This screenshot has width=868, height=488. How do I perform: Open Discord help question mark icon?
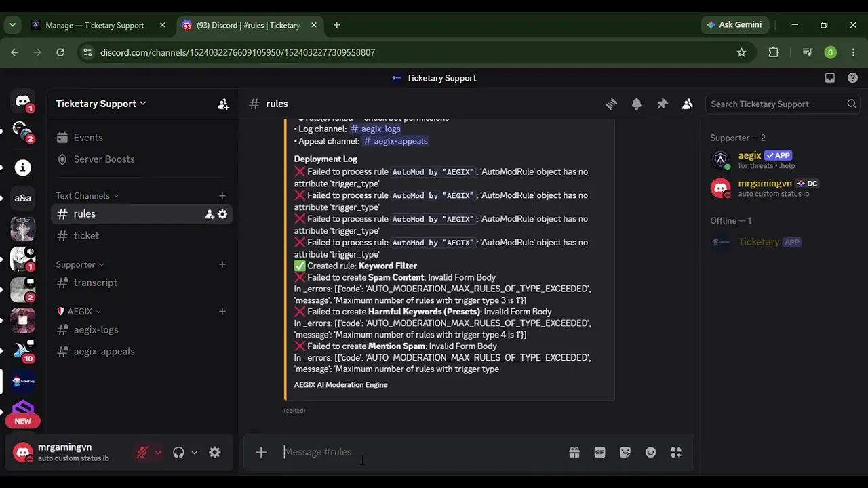click(x=852, y=78)
